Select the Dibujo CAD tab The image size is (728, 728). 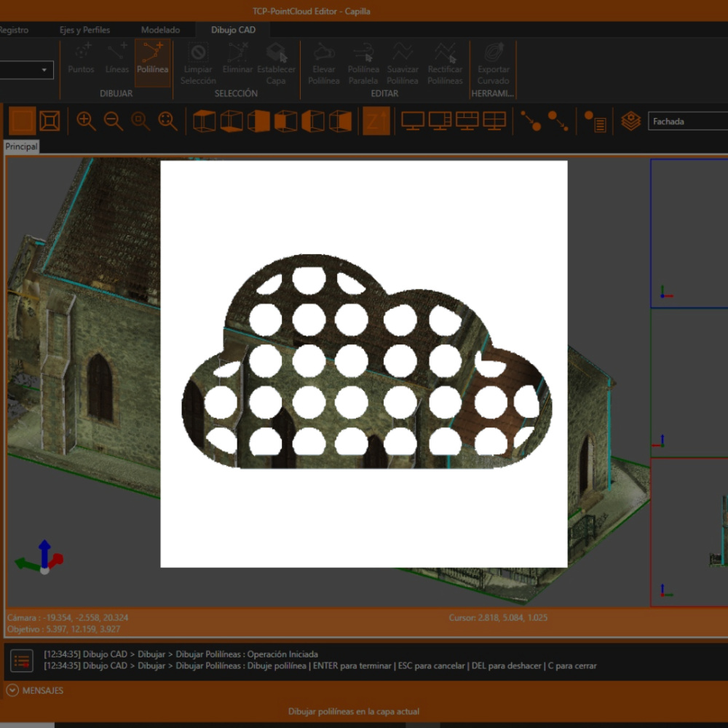233,30
